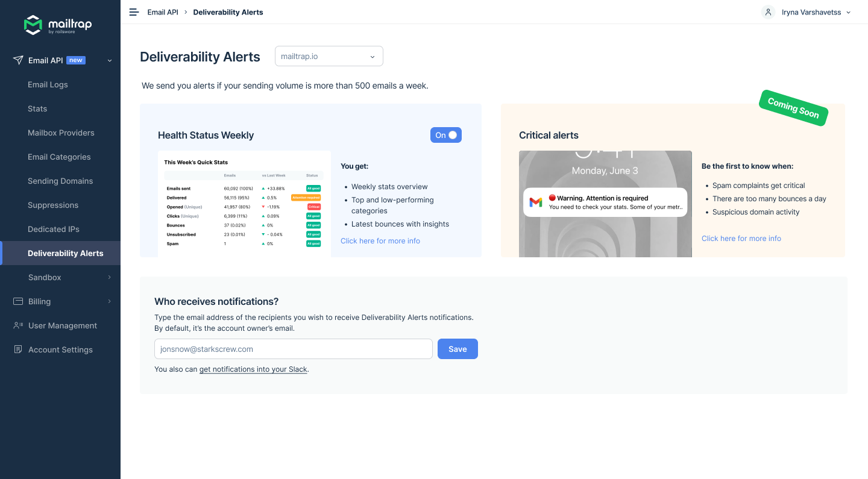Expand the Billing submenu chevron

pyautogui.click(x=110, y=301)
